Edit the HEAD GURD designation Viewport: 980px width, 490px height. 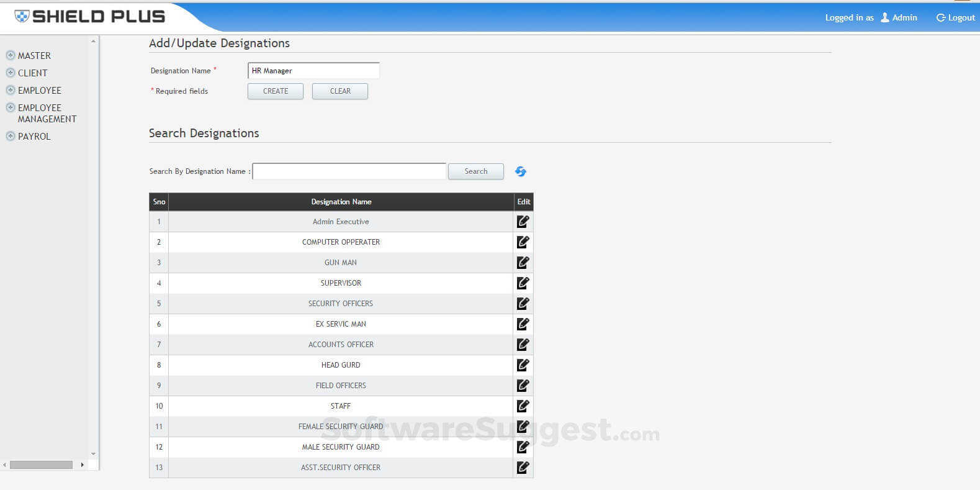(523, 365)
